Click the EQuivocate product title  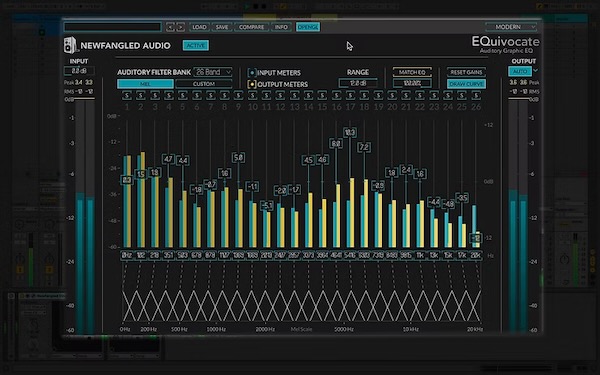coord(505,41)
